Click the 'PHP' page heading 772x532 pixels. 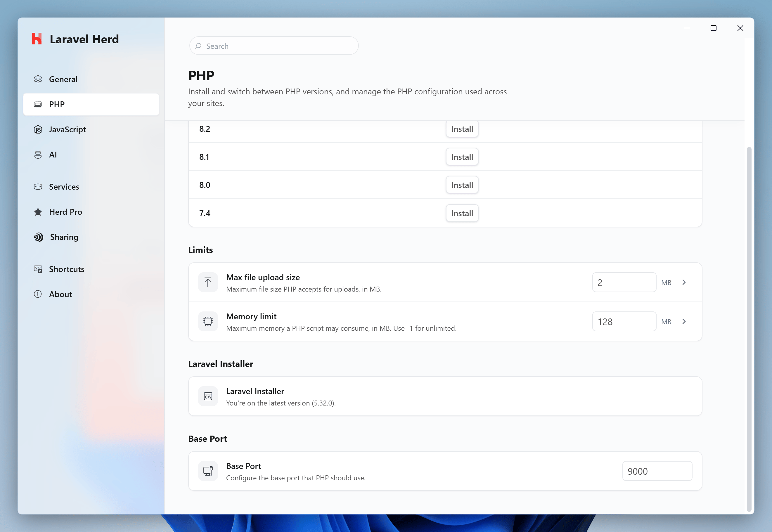[x=201, y=76]
